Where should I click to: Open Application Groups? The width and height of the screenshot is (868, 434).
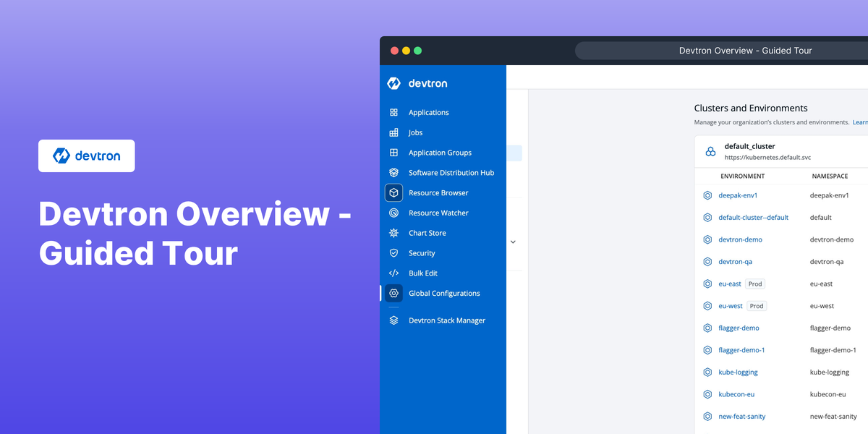pos(439,153)
